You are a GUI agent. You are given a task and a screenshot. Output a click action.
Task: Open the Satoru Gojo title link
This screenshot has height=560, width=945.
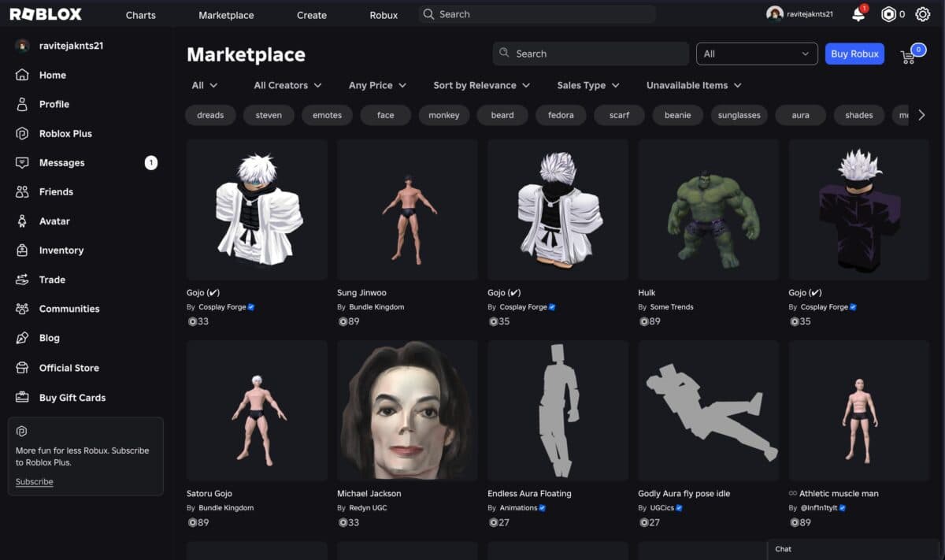[x=209, y=494]
